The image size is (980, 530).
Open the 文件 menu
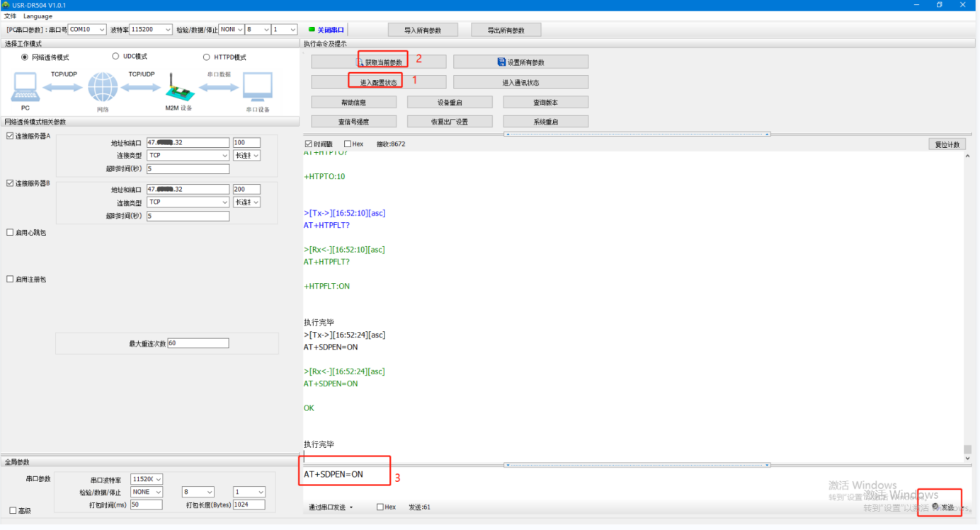[x=10, y=16]
